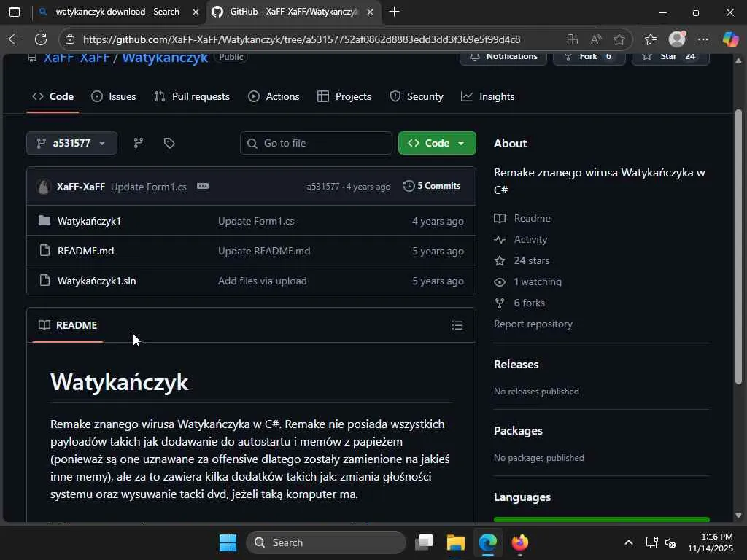
Task: Select the README tab
Action: coord(68,325)
